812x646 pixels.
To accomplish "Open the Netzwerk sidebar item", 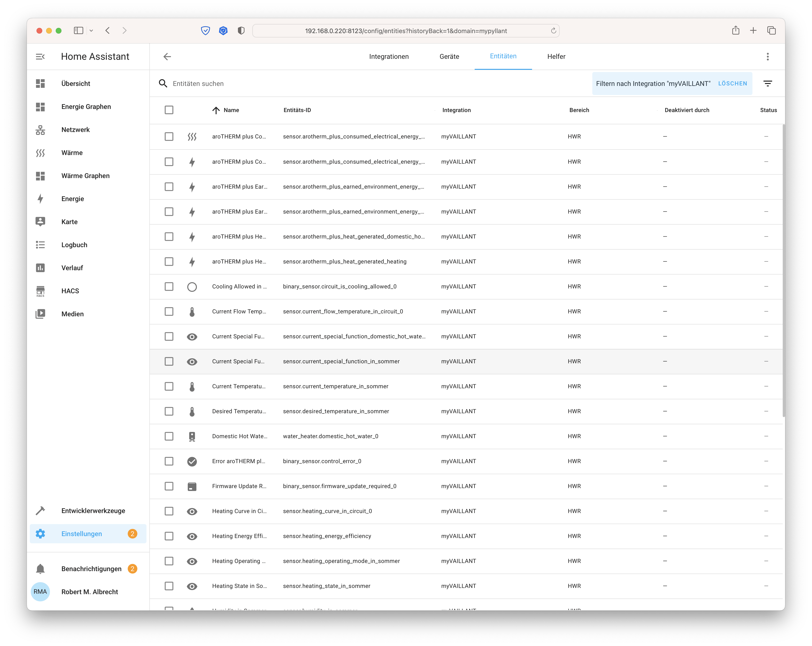I will tap(75, 130).
